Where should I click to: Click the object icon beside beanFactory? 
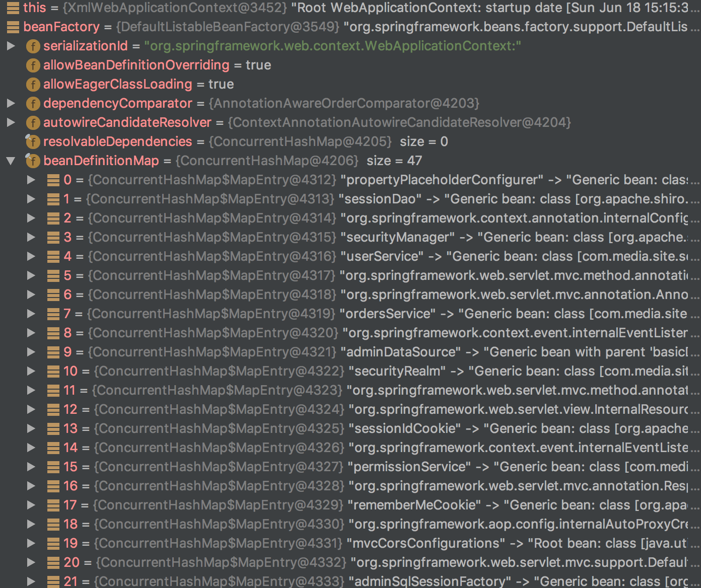pyautogui.click(x=13, y=27)
